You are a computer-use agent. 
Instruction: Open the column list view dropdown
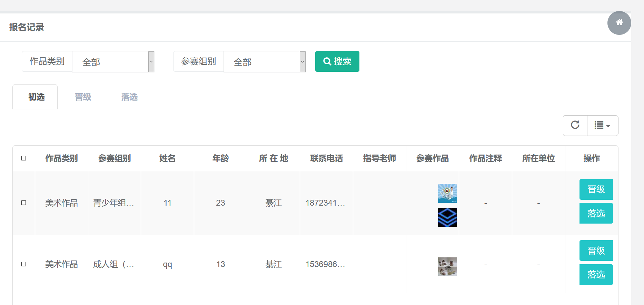pyautogui.click(x=602, y=125)
